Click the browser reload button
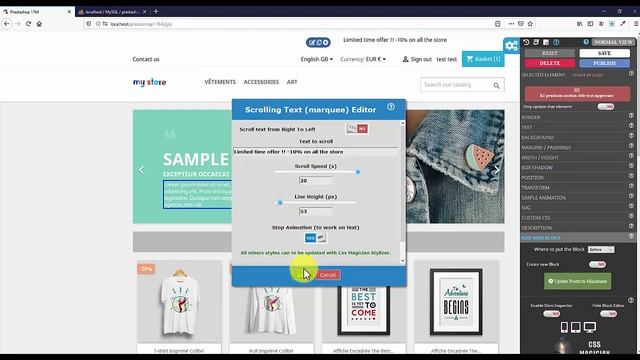Viewport: 640px width, 360px height. (28, 24)
